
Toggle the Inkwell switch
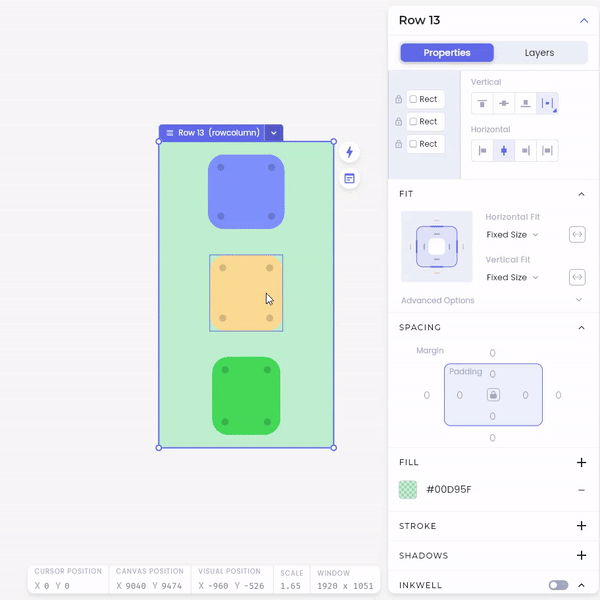pyautogui.click(x=558, y=585)
